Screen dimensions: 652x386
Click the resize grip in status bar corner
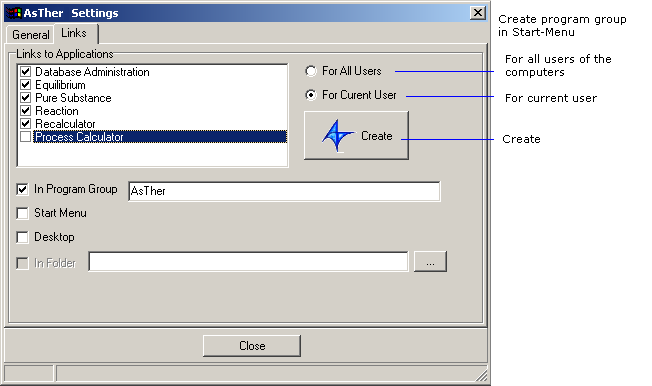coord(481,375)
